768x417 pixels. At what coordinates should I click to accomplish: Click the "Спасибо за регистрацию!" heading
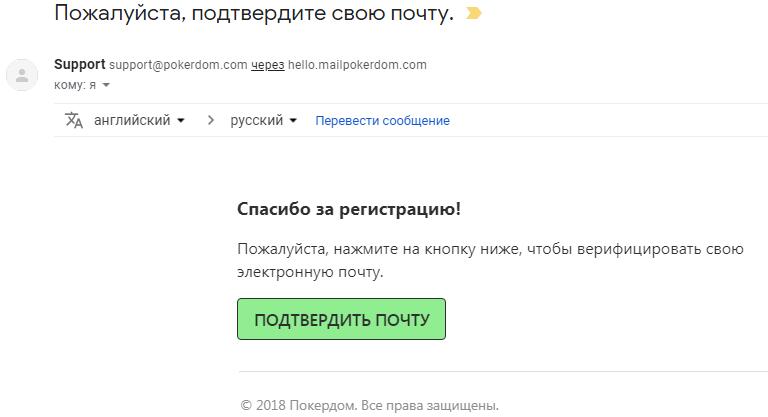click(349, 209)
